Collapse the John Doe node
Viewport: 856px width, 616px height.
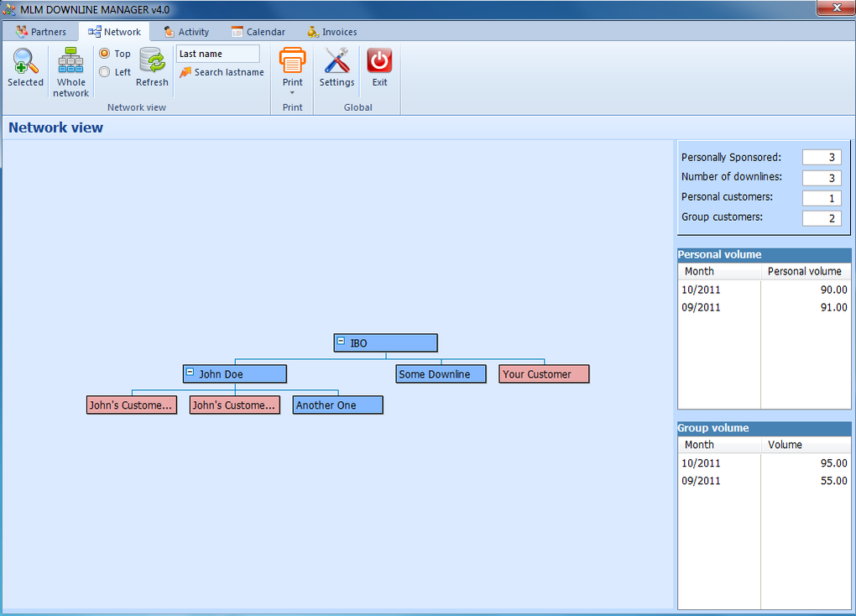coord(190,372)
